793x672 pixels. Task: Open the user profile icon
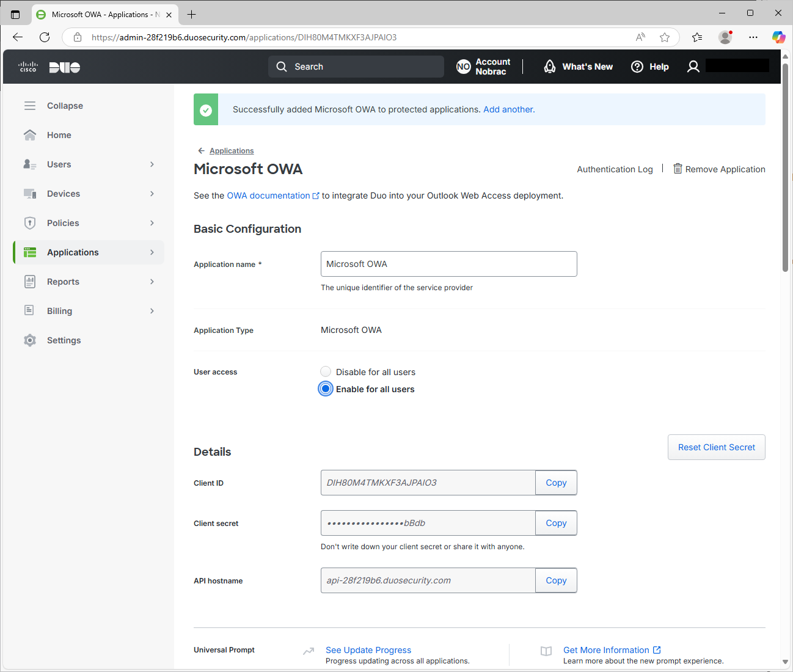[x=693, y=67]
